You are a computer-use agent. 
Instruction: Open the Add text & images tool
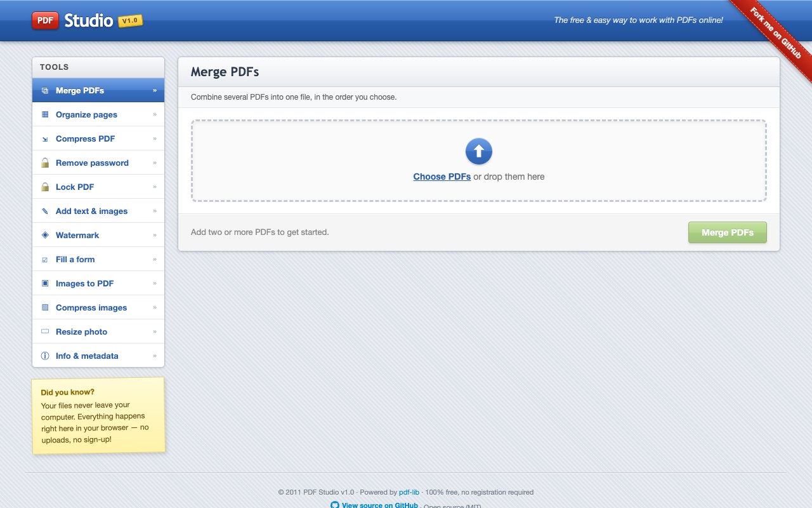(98, 211)
